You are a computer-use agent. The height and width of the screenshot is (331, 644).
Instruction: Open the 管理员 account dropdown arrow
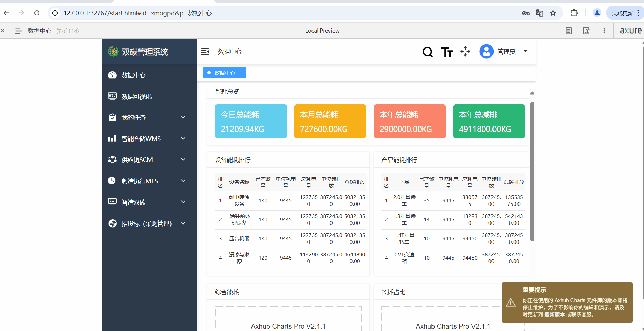pos(525,52)
